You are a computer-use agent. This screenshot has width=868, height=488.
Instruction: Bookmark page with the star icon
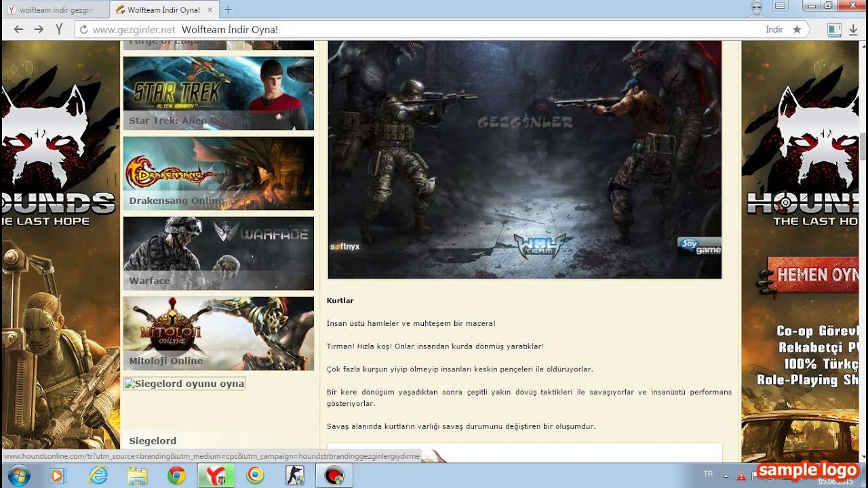(x=797, y=29)
